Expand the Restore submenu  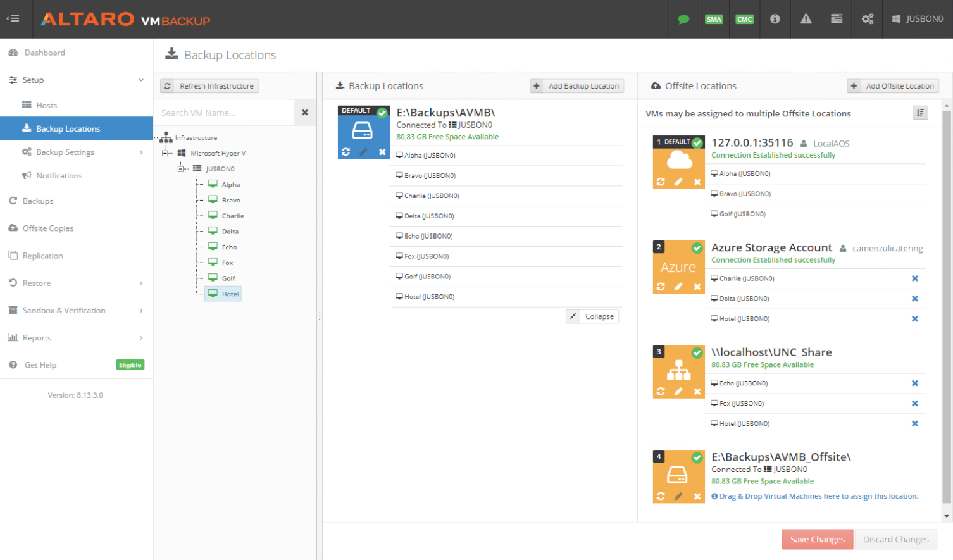click(x=140, y=283)
